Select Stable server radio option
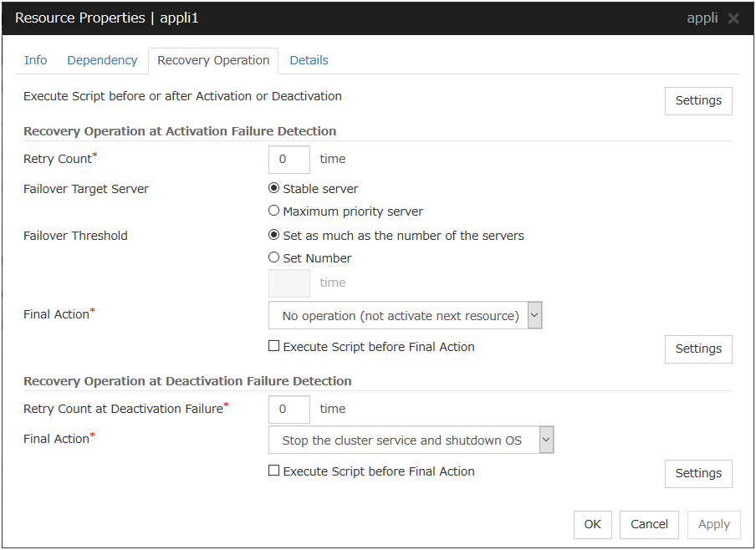 pyautogui.click(x=274, y=189)
